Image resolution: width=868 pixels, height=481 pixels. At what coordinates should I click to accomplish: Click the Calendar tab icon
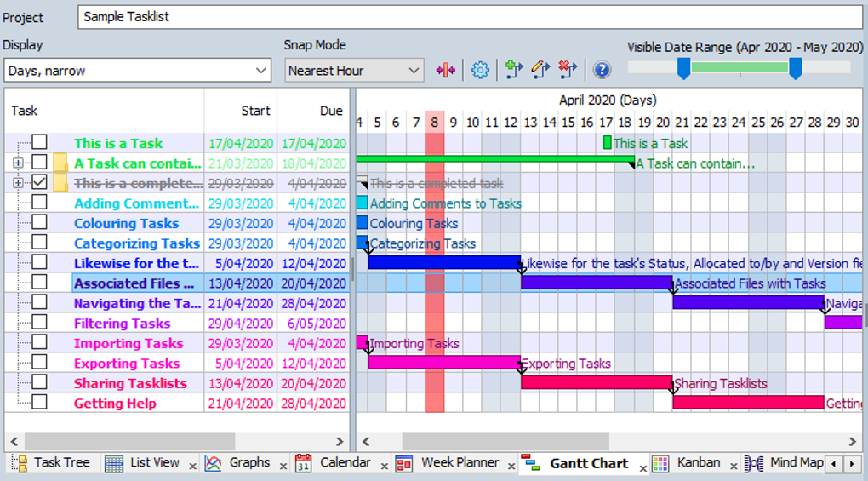[x=303, y=463]
